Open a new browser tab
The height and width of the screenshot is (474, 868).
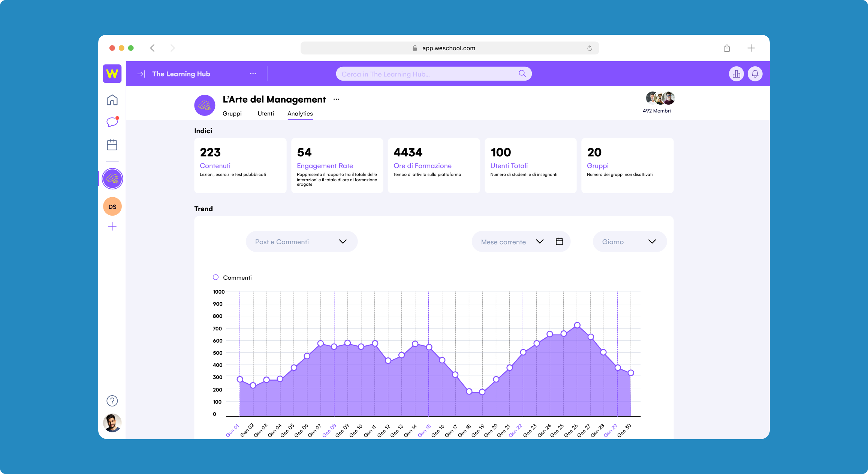(751, 48)
